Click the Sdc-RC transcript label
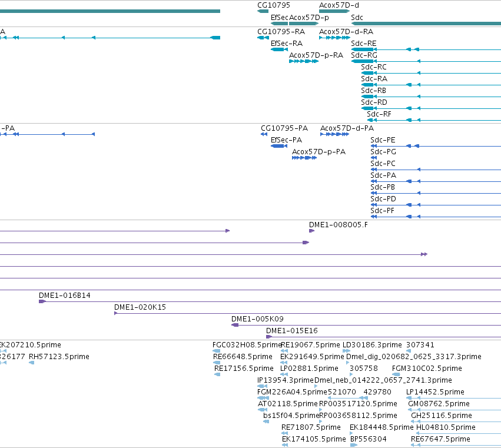The width and height of the screenshot is (501, 448). coord(373,67)
